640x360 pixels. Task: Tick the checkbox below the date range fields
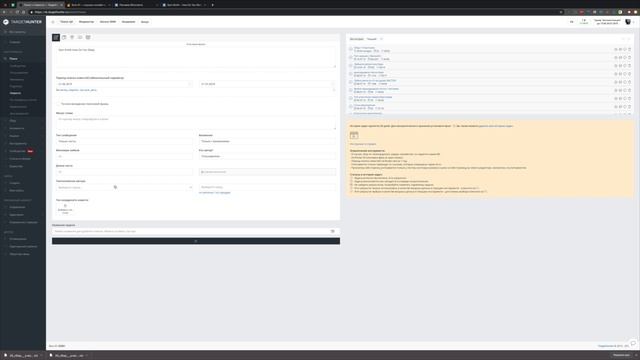(58, 104)
